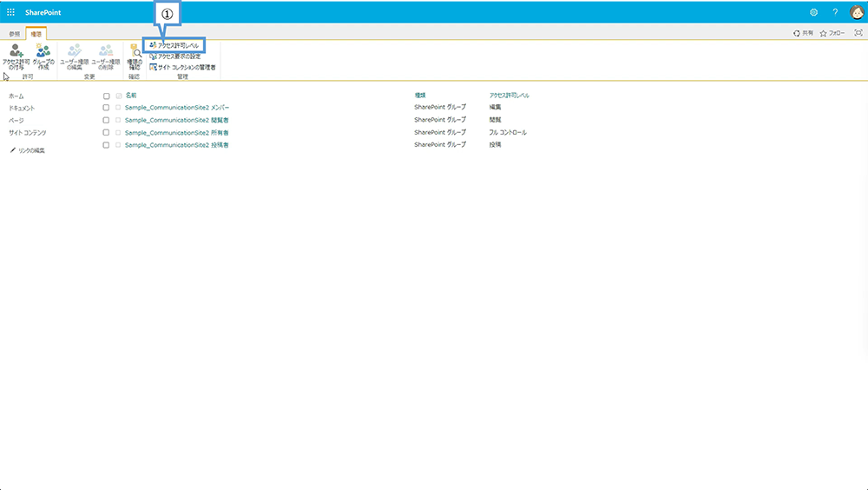Open ページ in left navigation
This screenshot has height=490, width=868.
[16, 120]
